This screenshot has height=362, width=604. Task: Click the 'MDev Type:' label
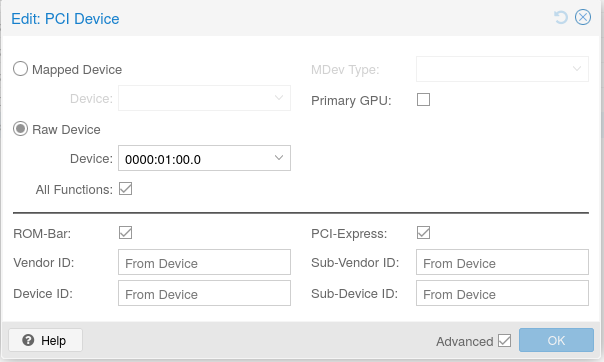pos(345,70)
